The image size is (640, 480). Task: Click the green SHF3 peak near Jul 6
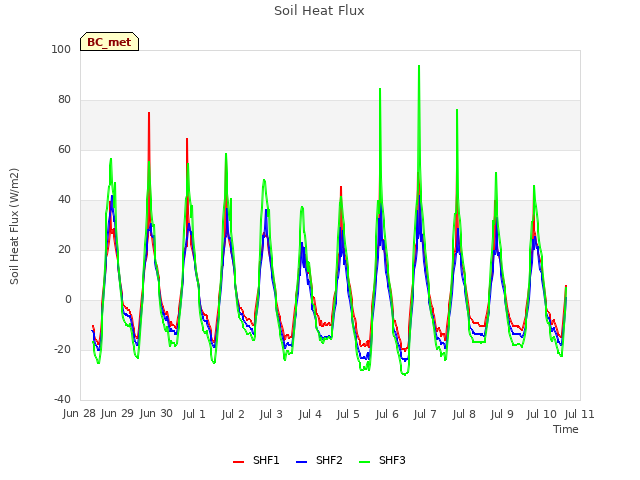[380, 89]
